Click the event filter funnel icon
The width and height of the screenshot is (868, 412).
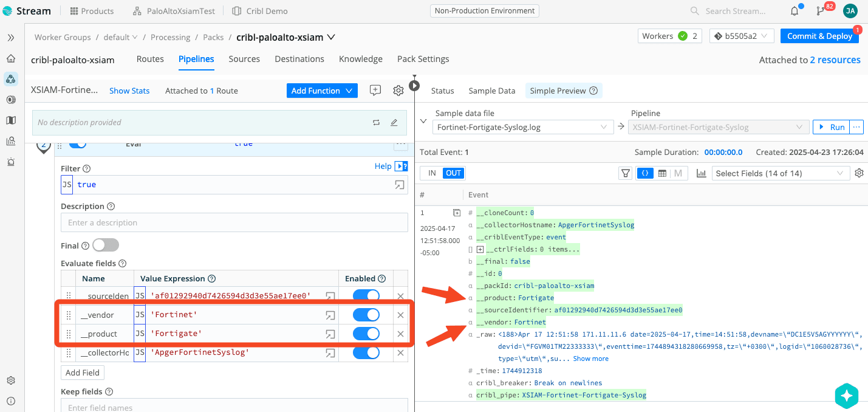click(x=625, y=173)
